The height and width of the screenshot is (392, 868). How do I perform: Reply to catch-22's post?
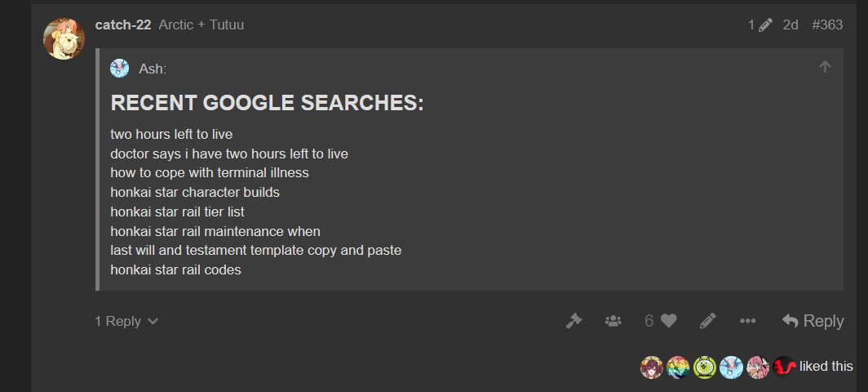pyautogui.click(x=813, y=321)
